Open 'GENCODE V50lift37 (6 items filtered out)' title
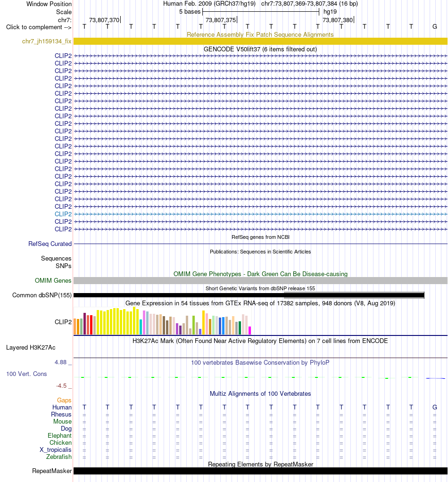The height and width of the screenshot is (482, 448). pos(260,49)
